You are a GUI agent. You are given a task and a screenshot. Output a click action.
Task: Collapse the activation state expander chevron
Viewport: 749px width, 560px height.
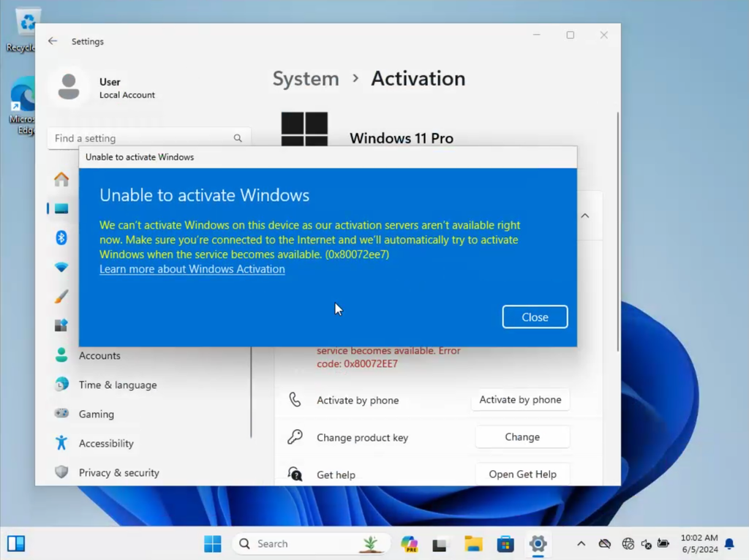pyautogui.click(x=585, y=216)
